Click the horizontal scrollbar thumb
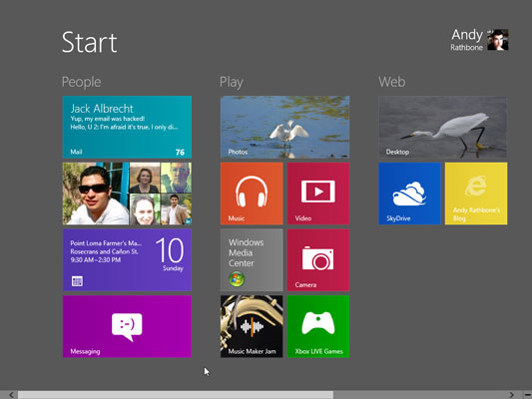Screen dimensions: 532x399 (176, 395)
